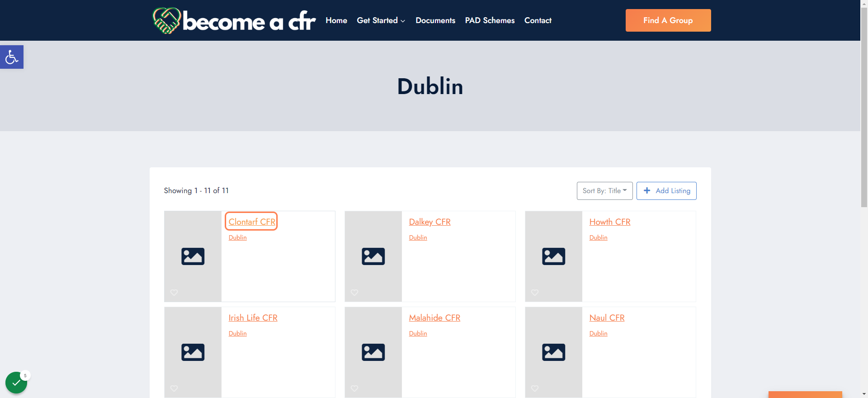
Task: Open the Contact page
Action: pyautogui.click(x=538, y=20)
